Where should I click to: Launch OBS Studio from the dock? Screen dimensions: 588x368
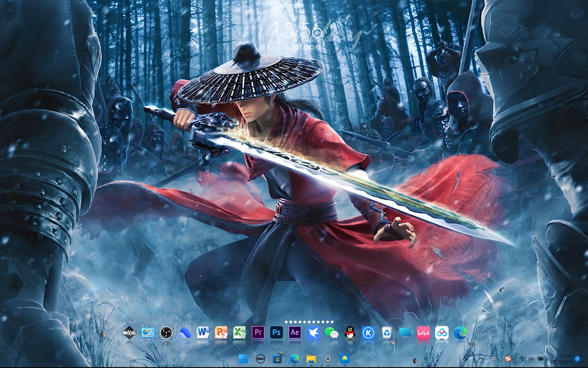pyautogui.click(x=166, y=333)
